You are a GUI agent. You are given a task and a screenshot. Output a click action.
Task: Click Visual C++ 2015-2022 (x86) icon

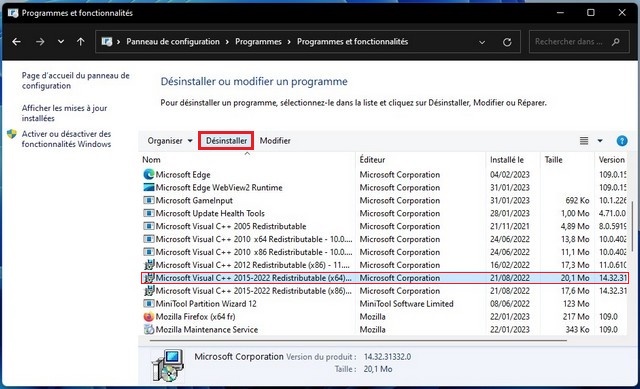(x=149, y=291)
